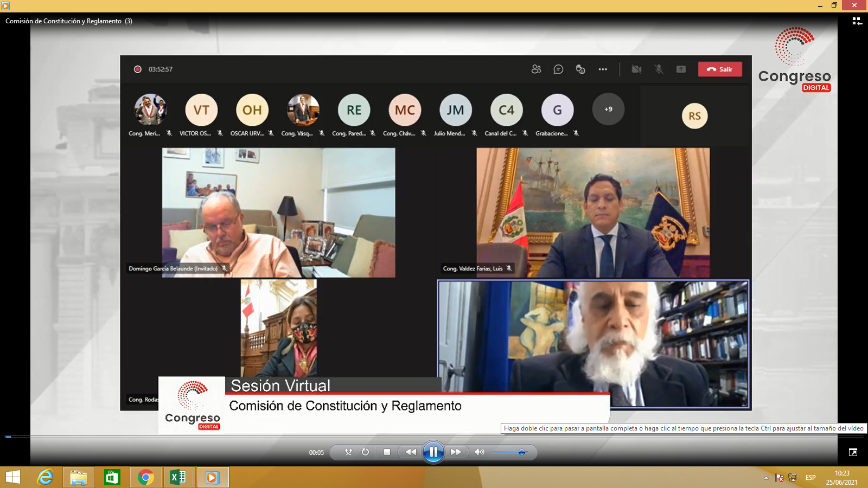868x488 pixels.
Task: Open the chat icon in the meeting toolbar
Action: (x=558, y=69)
